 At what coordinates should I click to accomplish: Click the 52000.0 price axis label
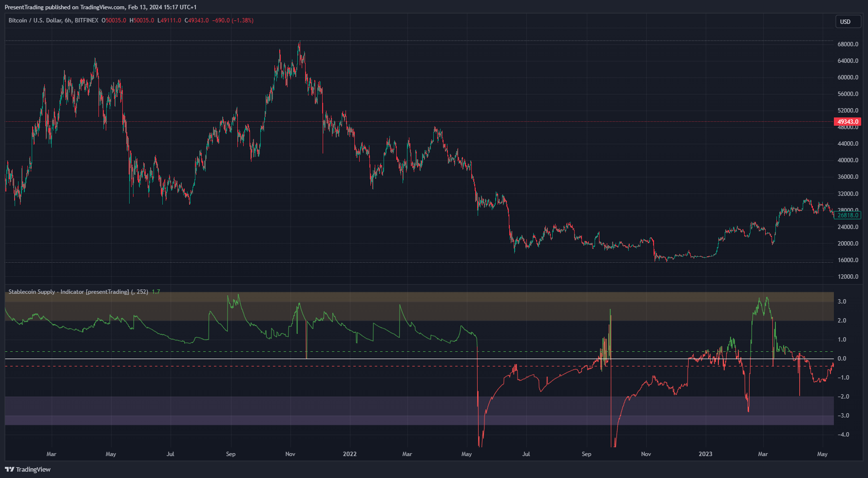pyautogui.click(x=848, y=111)
